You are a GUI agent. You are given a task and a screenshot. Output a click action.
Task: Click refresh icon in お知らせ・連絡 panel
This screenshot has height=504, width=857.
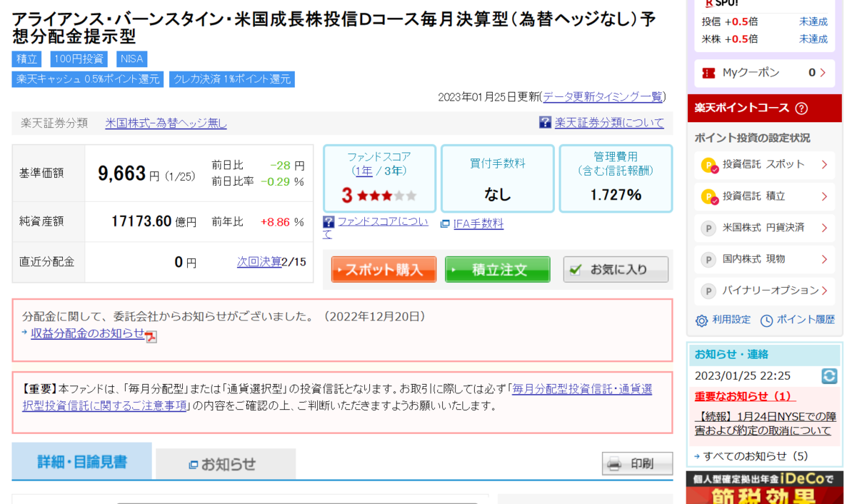point(828,376)
